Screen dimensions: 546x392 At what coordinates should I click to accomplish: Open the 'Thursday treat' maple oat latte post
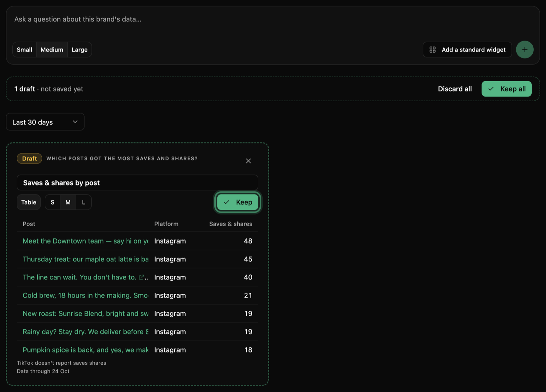[x=85, y=259]
